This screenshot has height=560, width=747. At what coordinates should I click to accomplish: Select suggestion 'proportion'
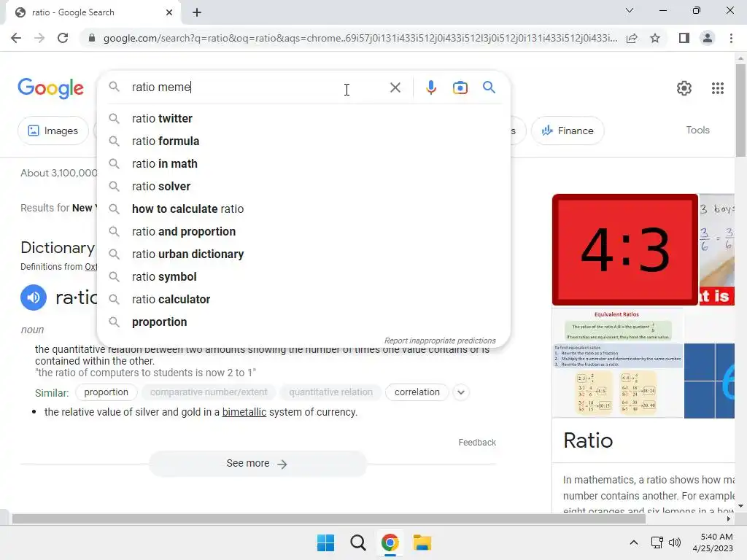coord(303,322)
